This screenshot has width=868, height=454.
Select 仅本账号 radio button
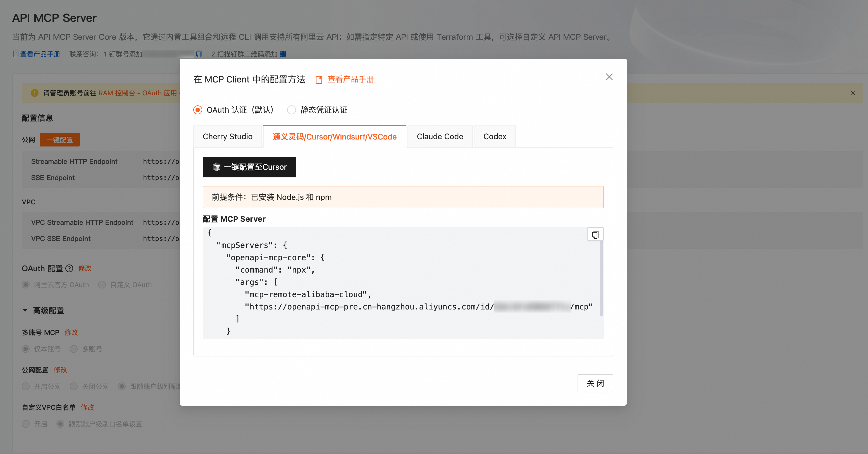[x=26, y=349]
